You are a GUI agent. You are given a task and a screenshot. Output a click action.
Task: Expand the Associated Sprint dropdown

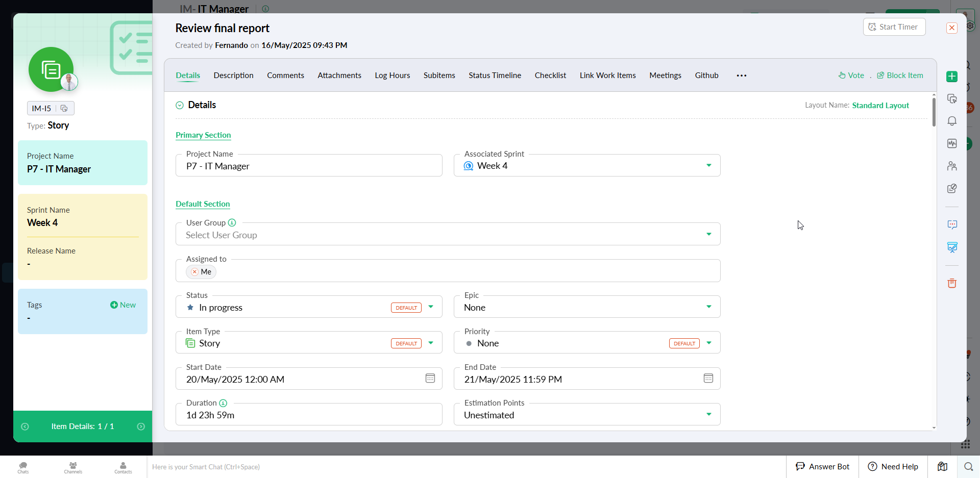click(708, 165)
